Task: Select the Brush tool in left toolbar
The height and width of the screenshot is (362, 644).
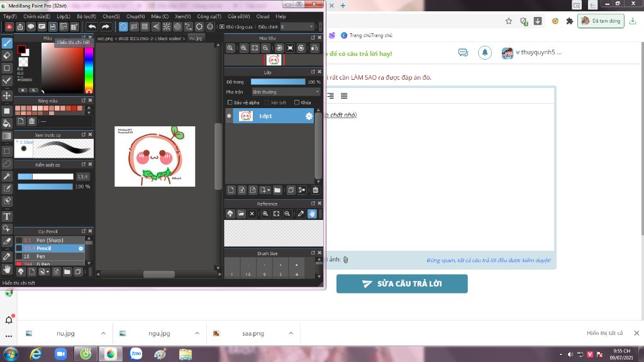Action: (7, 43)
